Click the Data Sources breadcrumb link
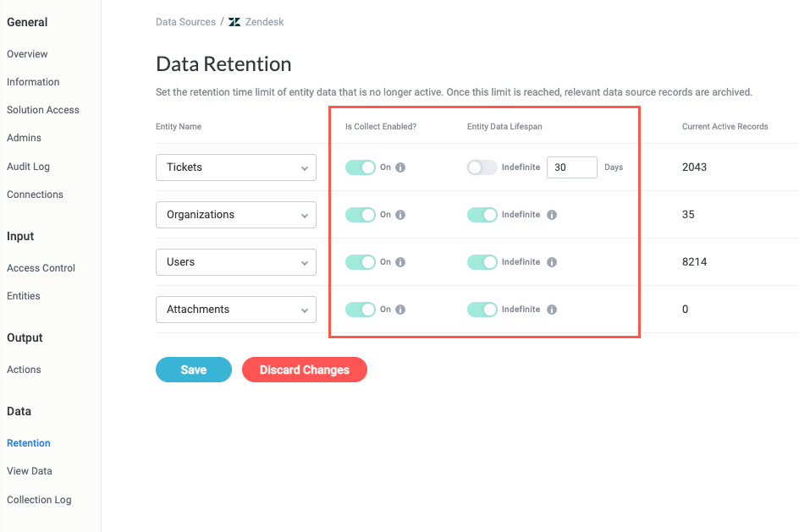Screen dimensions: 799x532 (x=185, y=22)
